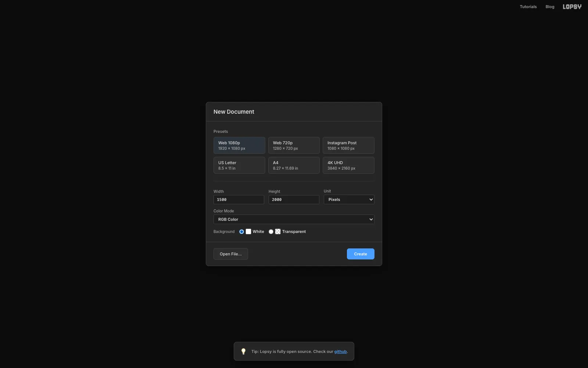This screenshot has height=368, width=588.
Task: Click the transparent checkerboard swatch
Action: [278, 231]
